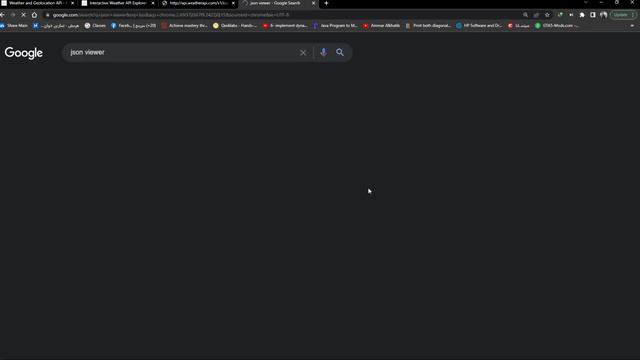Open the browser home page
Viewport: 640px width, 360px height.
point(34,15)
